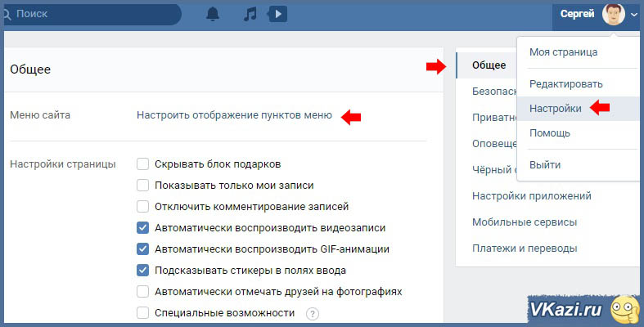Uncheck Автоматически воспроизводить GIF-анимации
Screen dimensions: 644x327
click(x=142, y=249)
